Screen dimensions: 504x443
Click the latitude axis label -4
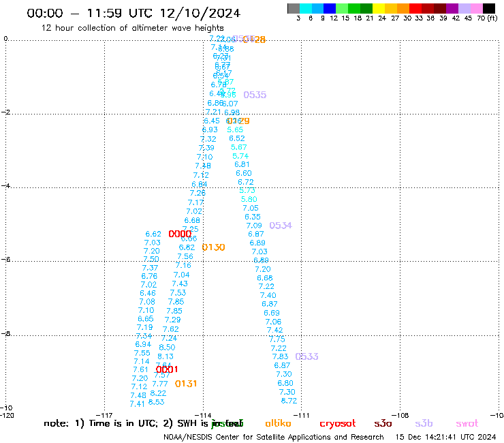tap(5, 185)
